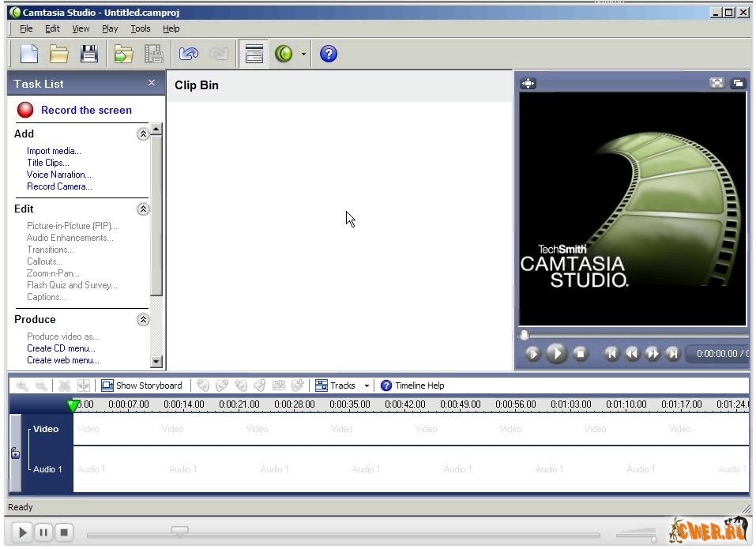The height and width of the screenshot is (549, 756).
Task: Collapse the Produce section chevron
Action: pyautogui.click(x=143, y=320)
